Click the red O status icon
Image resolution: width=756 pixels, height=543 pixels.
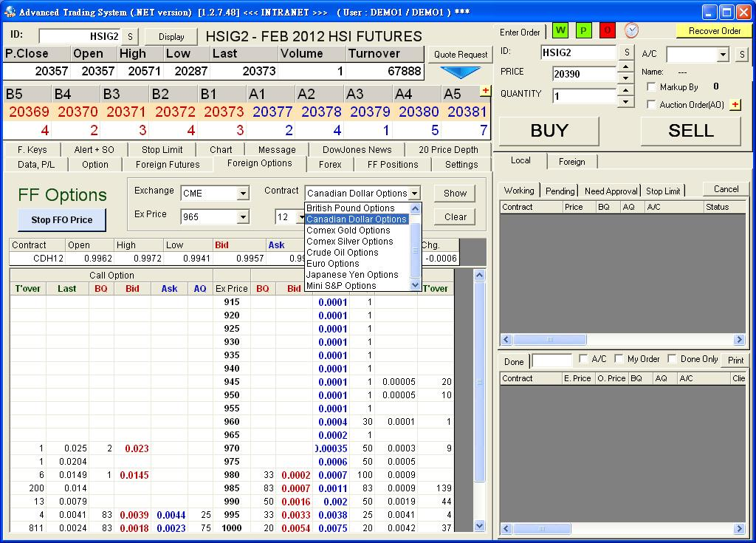(x=607, y=30)
